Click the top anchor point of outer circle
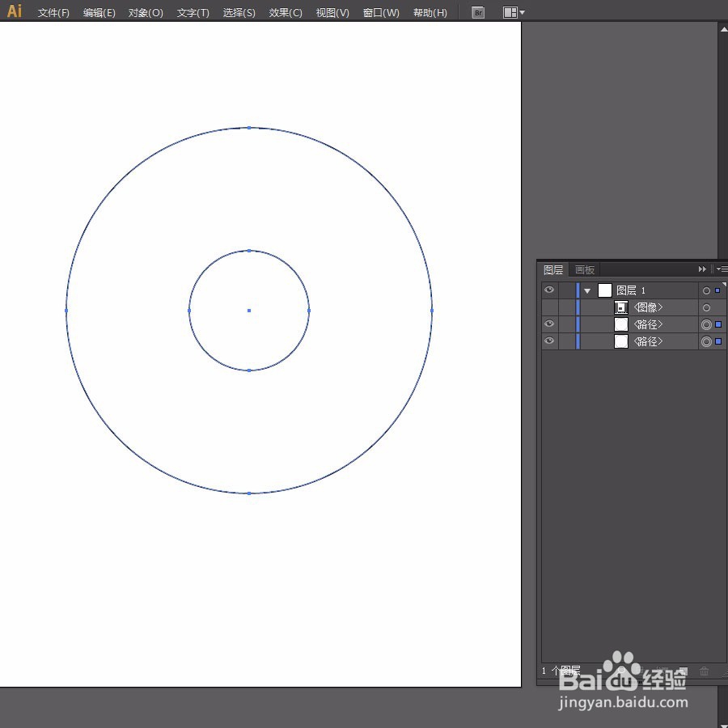 [x=249, y=127]
